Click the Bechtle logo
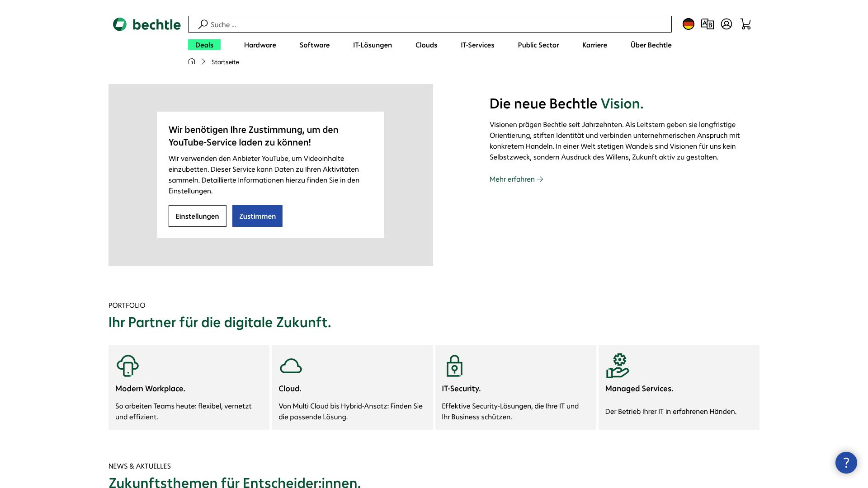Screen dimensions: 868x488 pos(146,24)
